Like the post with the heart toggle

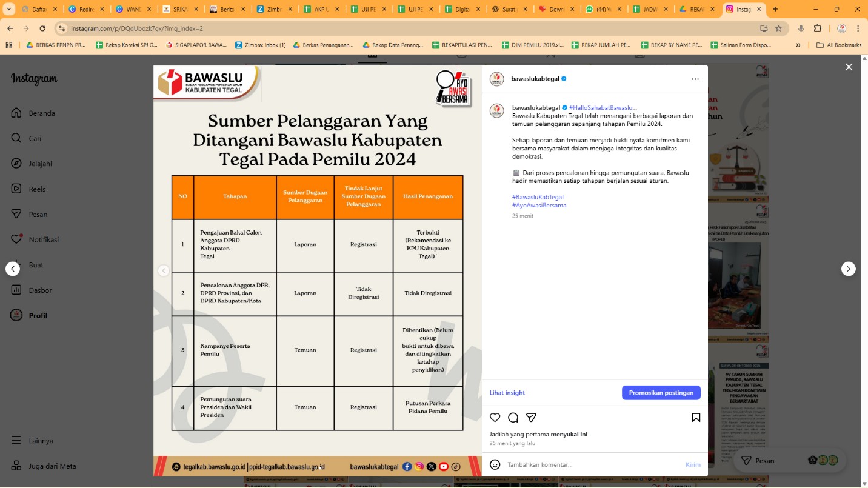(495, 417)
